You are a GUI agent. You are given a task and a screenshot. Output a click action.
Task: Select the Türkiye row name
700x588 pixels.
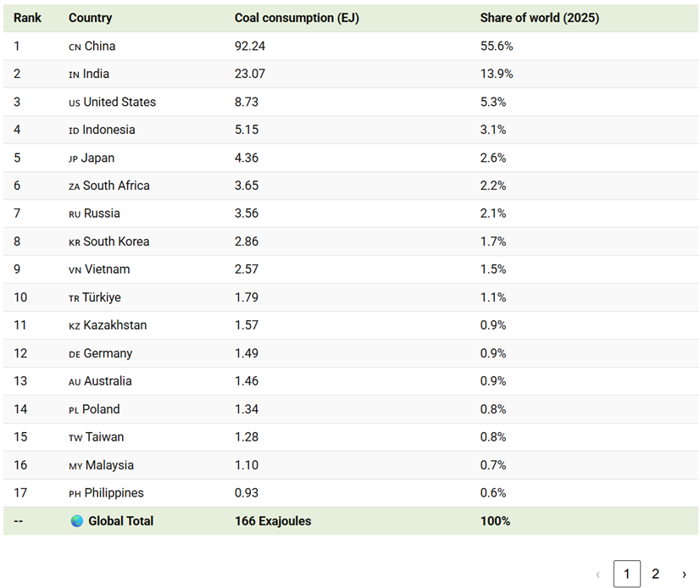102,297
